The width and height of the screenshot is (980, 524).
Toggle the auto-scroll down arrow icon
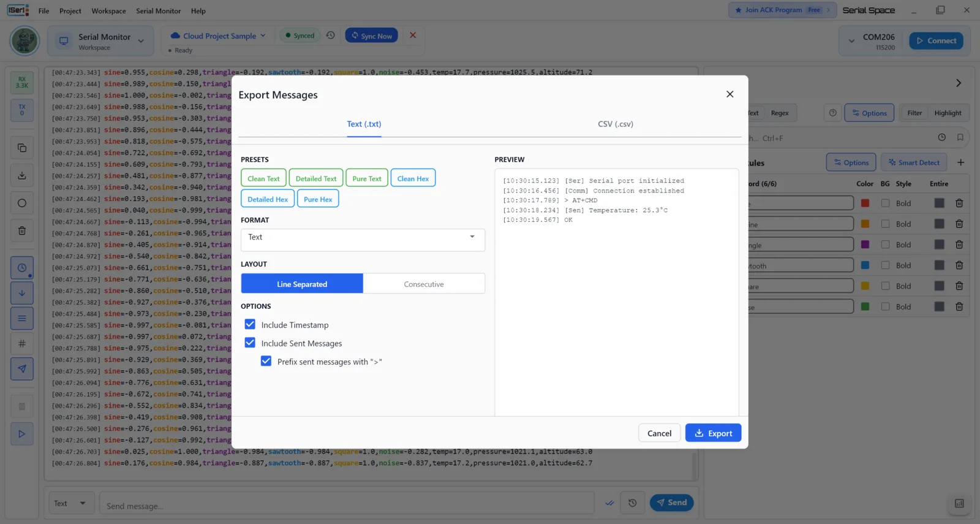click(x=22, y=293)
